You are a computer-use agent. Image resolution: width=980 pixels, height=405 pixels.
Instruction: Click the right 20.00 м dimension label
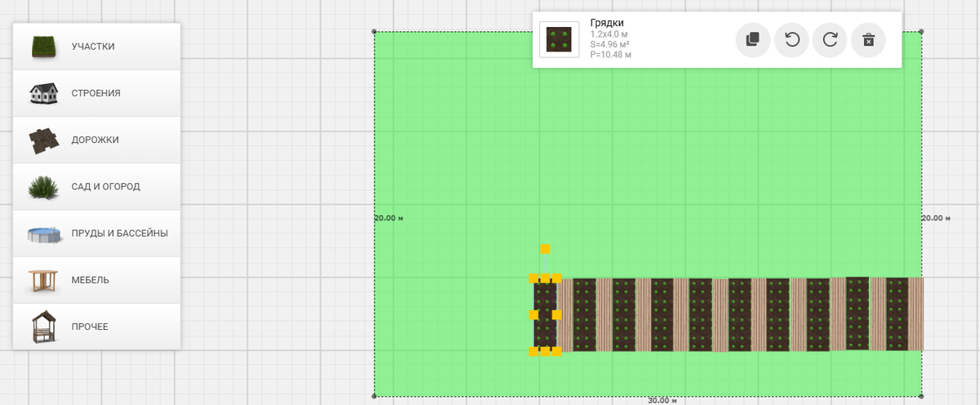936,218
